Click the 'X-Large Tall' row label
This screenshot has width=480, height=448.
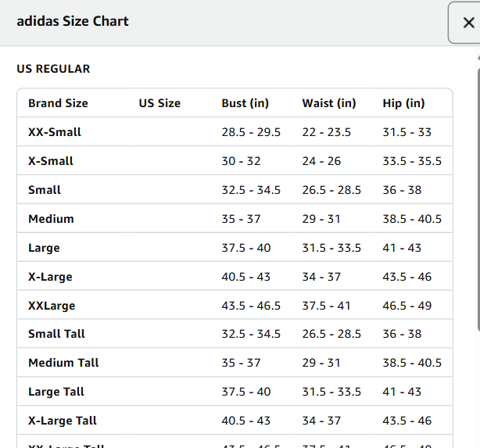[x=62, y=421]
